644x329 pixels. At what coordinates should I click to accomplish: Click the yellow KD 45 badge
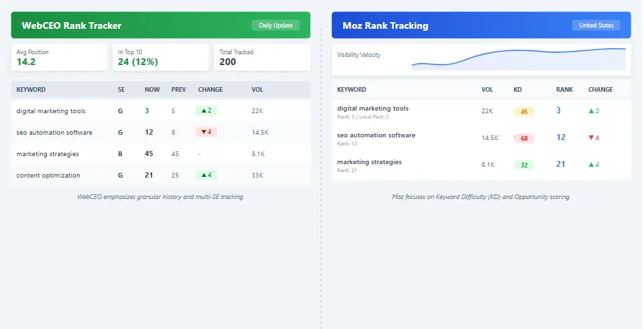click(524, 112)
